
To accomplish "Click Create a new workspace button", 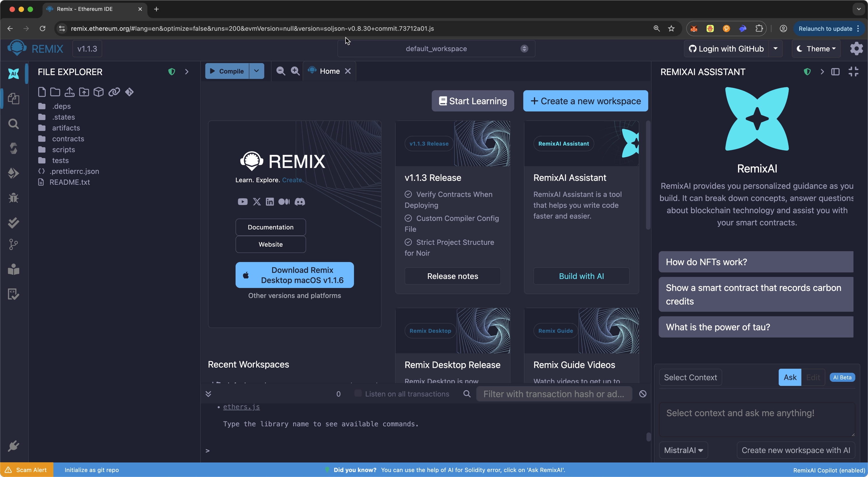I will [585, 101].
